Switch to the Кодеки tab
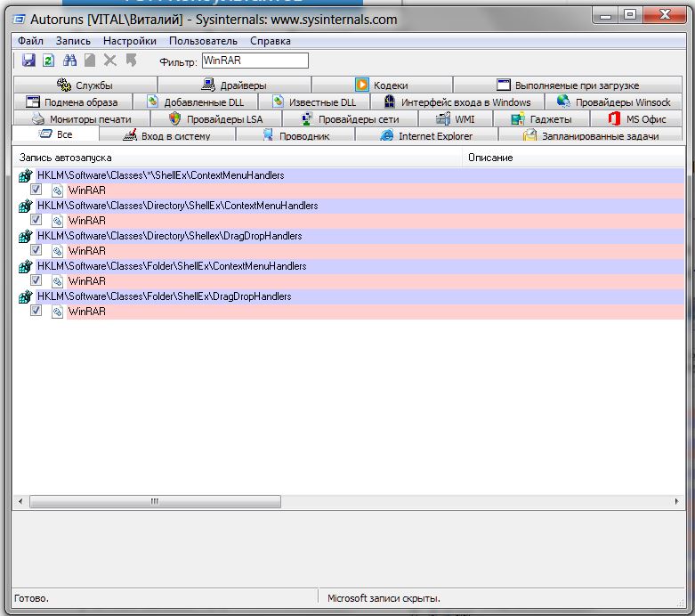Viewport: 695px width, 616px height. click(x=382, y=85)
